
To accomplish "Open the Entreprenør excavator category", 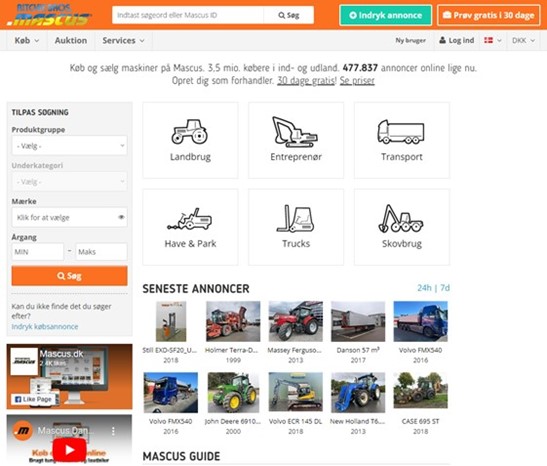I will click(296, 140).
